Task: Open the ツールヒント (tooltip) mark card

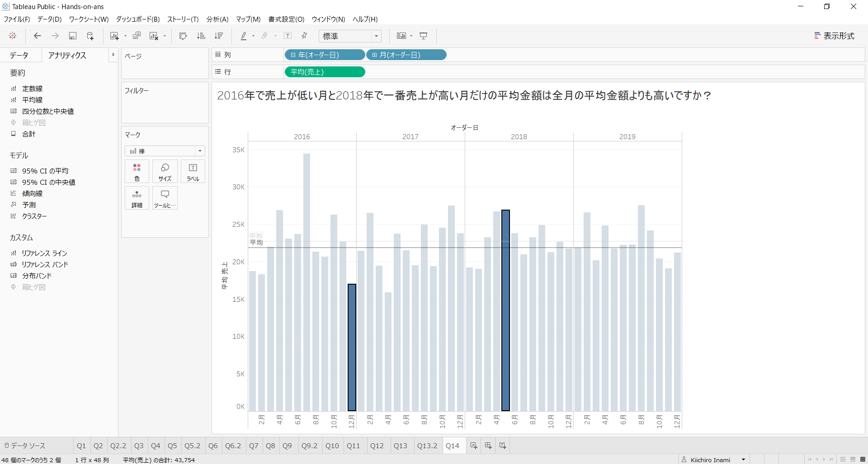Action: 165,198
